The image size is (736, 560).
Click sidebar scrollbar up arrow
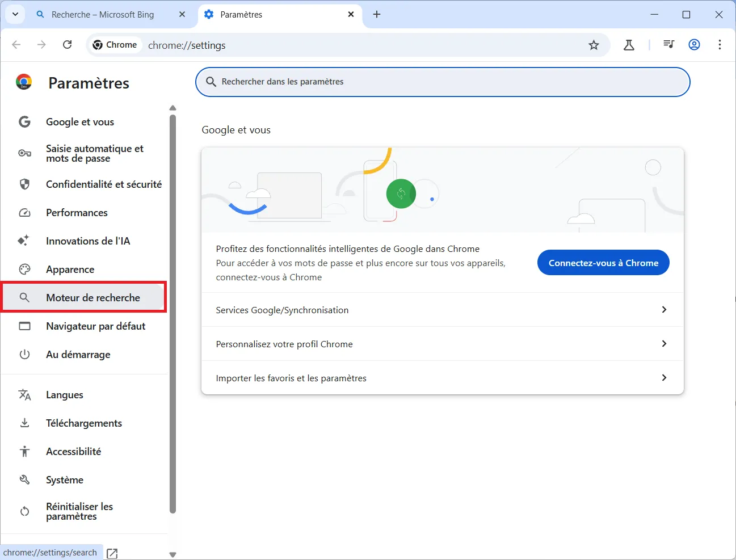tap(173, 108)
